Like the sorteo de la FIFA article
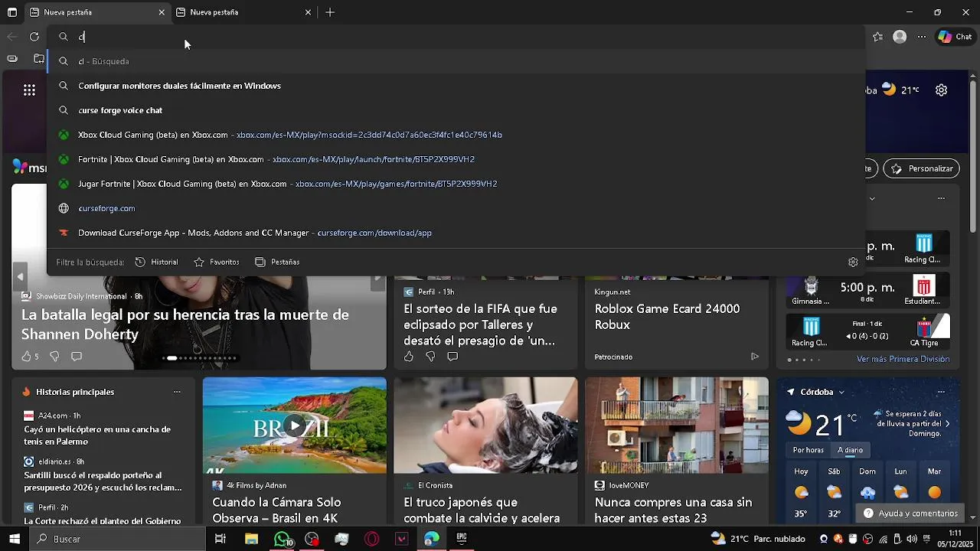Screen dimensions: 980x551 click(x=408, y=357)
